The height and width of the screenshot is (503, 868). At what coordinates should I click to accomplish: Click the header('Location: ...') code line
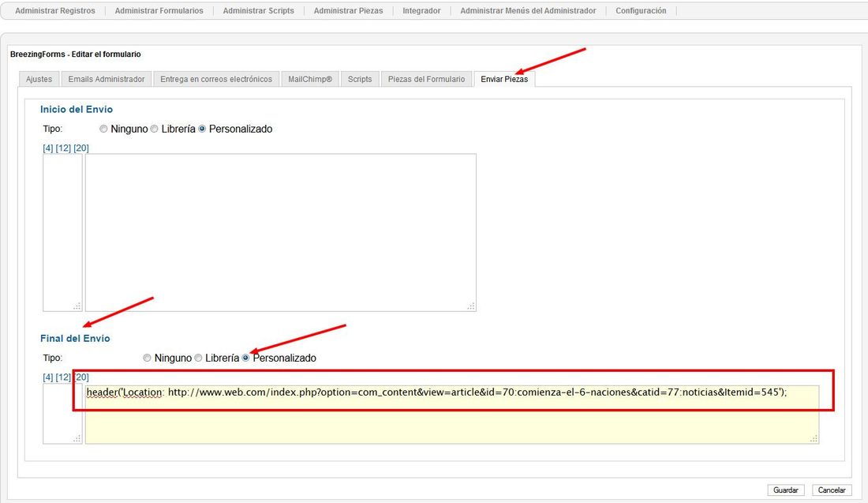click(x=437, y=392)
